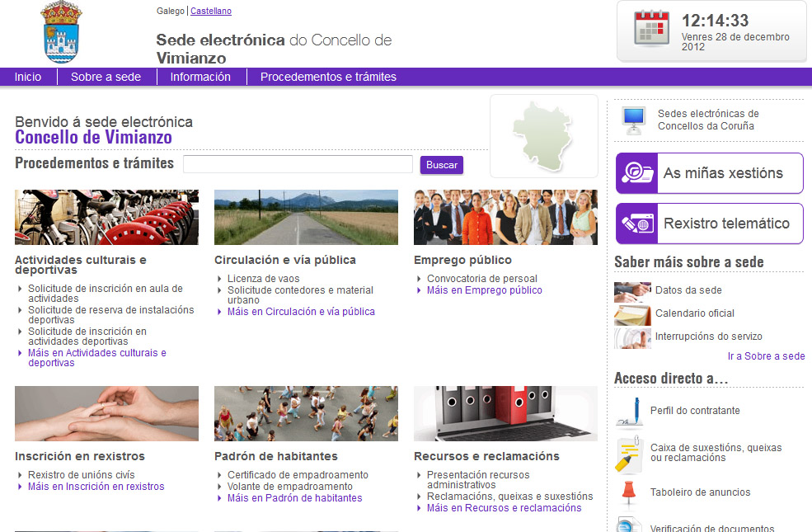Image resolution: width=812 pixels, height=532 pixels.
Task: Focus the Procedementos e trámites search field
Action: pyautogui.click(x=298, y=164)
